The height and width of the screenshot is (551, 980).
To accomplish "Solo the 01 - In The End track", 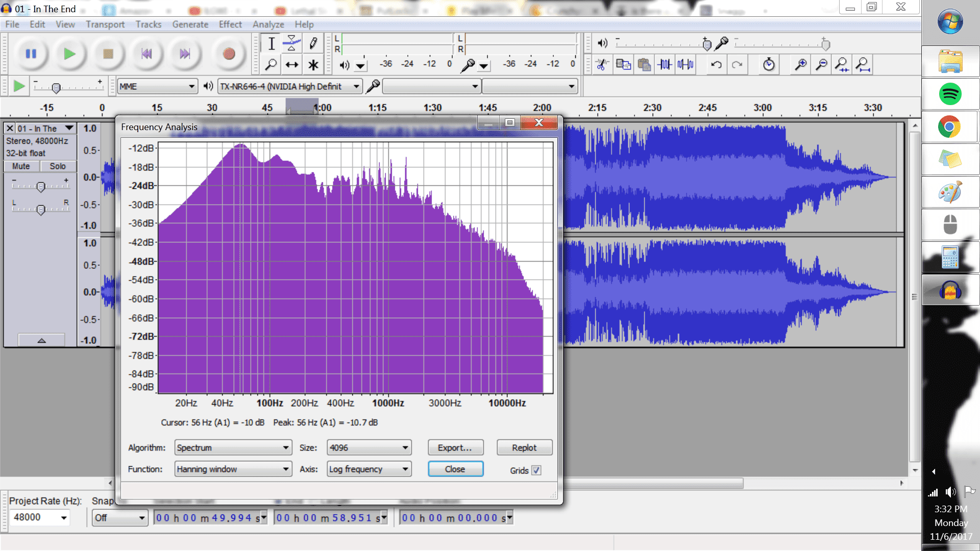I will tap(58, 166).
